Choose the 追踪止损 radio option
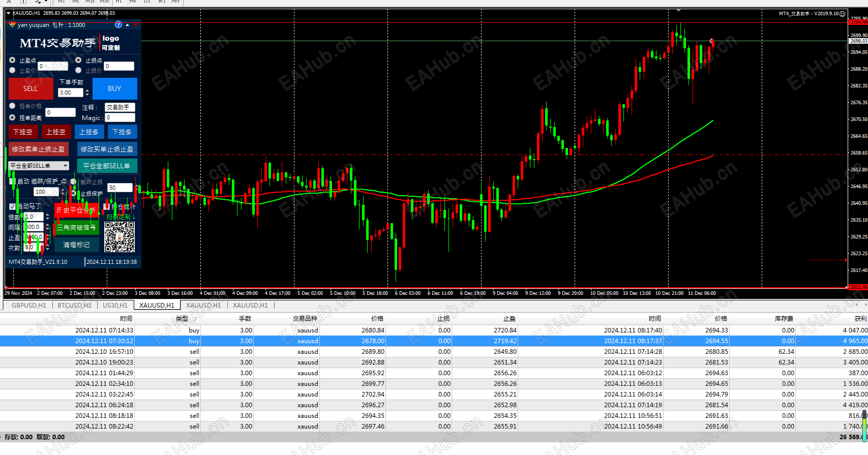868x455 pixels. coord(74,181)
